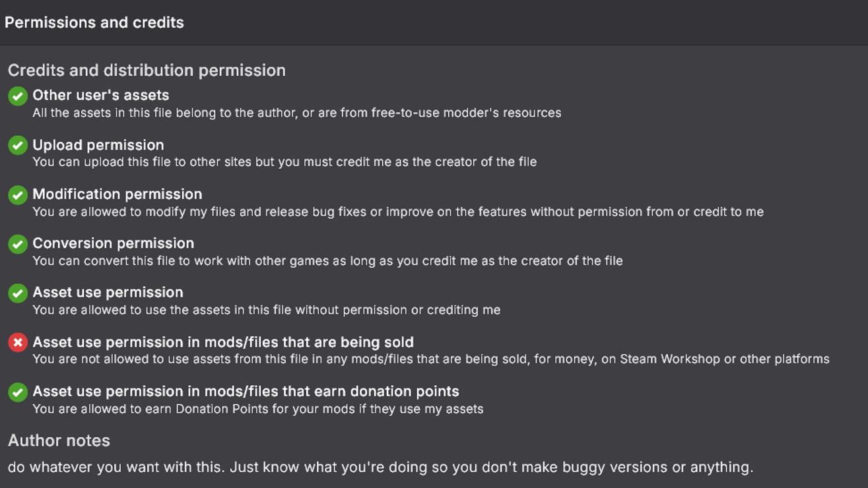
Task: Click the description about earning Donation Points
Action: pyautogui.click(x=258, y=409)
